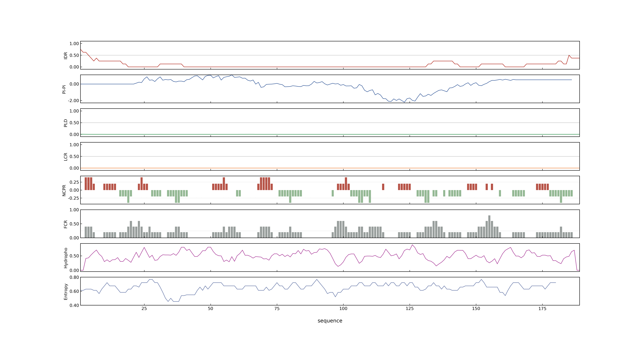Click the -2.00 tick on Pi-Pi axis
Screen dimensions: 644x343
[73, 101]
